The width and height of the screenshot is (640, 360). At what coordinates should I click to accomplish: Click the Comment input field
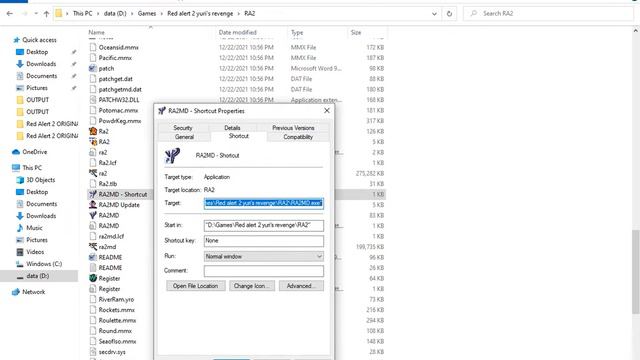tap(264, 271)
